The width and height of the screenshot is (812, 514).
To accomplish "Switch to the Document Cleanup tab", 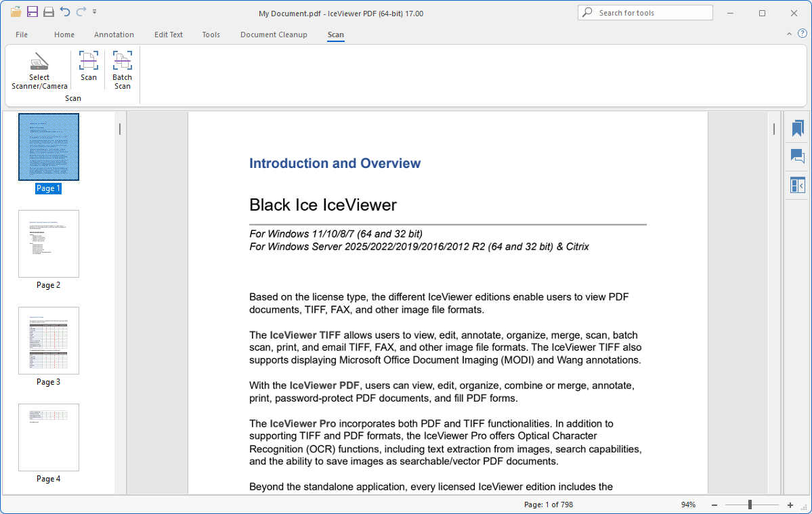I will [274, 35].
